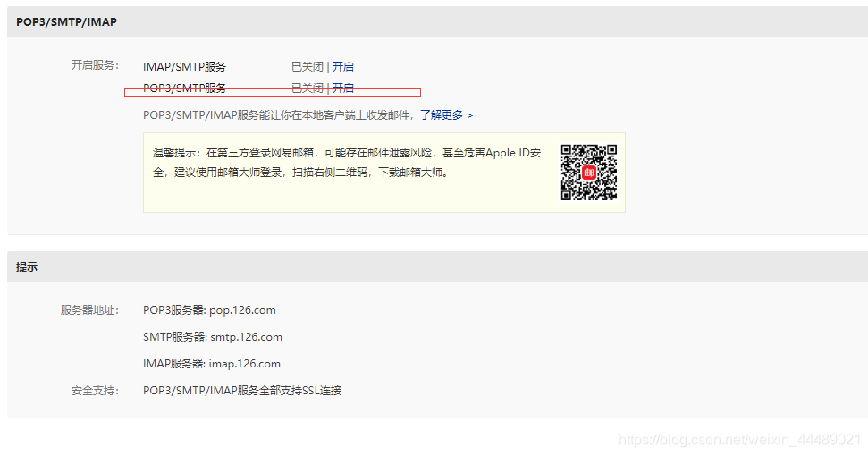Click the mailbox master QR code
This screenshot has height=456, width=868.
pyautogui.click(x=588, y=172)
